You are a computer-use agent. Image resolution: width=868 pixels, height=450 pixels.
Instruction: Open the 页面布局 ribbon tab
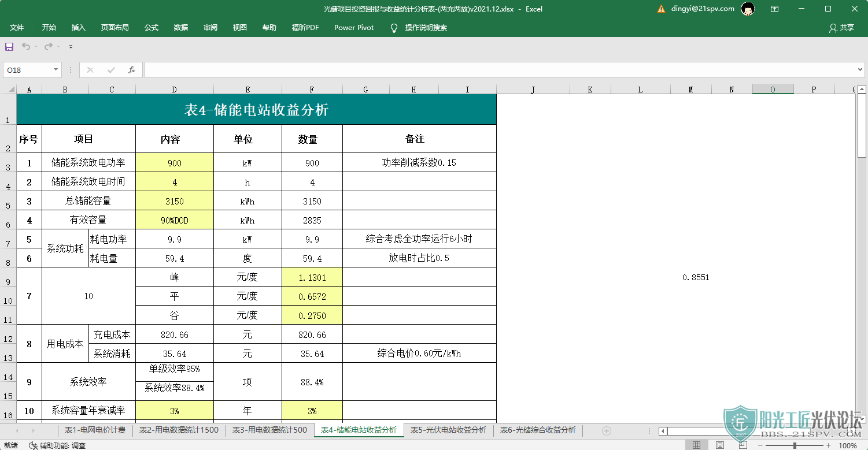point(114,27)
